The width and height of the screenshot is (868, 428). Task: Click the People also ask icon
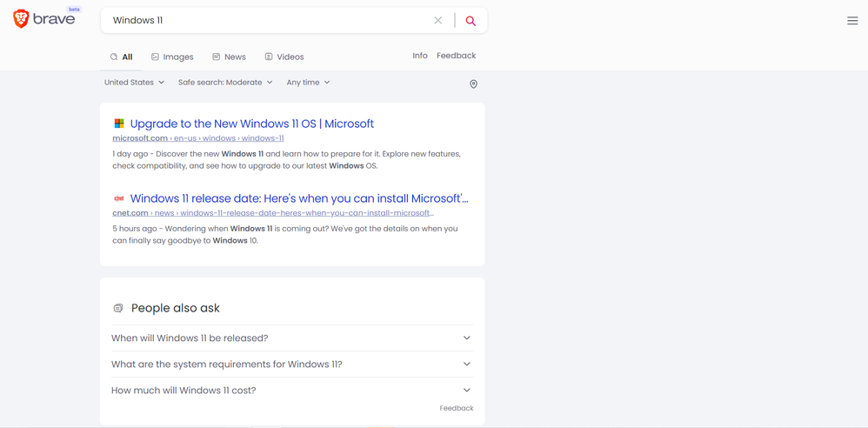coord(118,309)
